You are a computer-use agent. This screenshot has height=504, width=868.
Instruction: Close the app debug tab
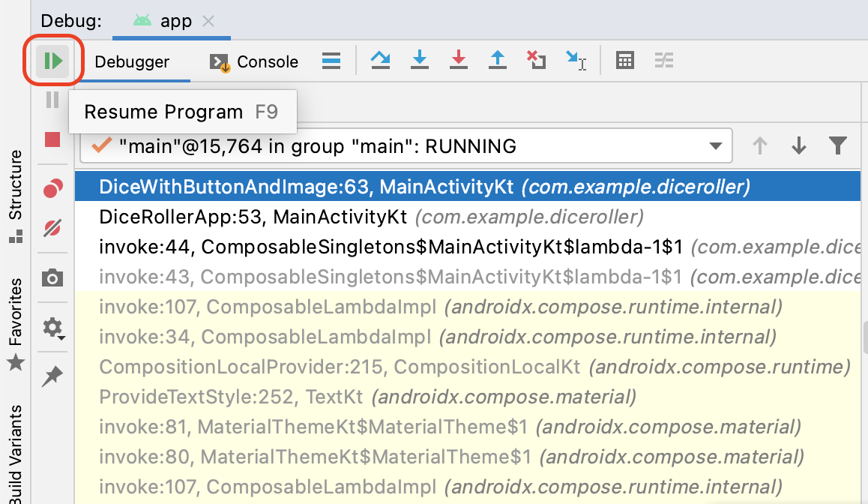click(x=208, y=21)
